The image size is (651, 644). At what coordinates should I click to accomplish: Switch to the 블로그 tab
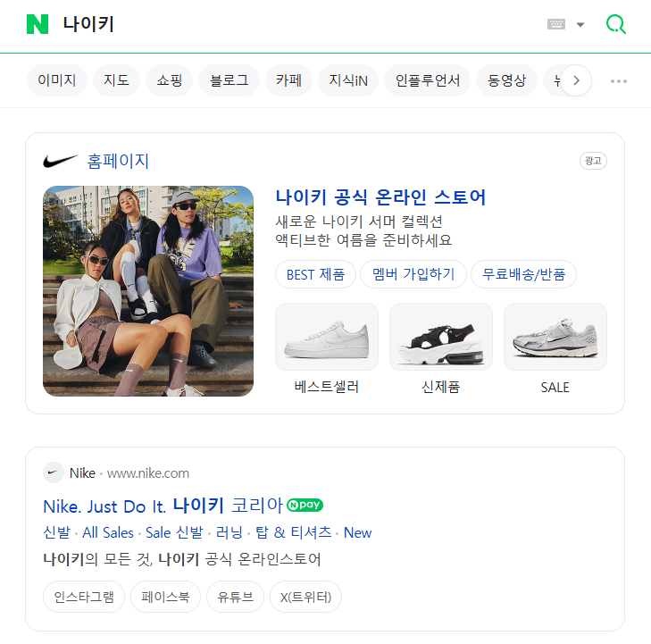(x=230, y=80)
